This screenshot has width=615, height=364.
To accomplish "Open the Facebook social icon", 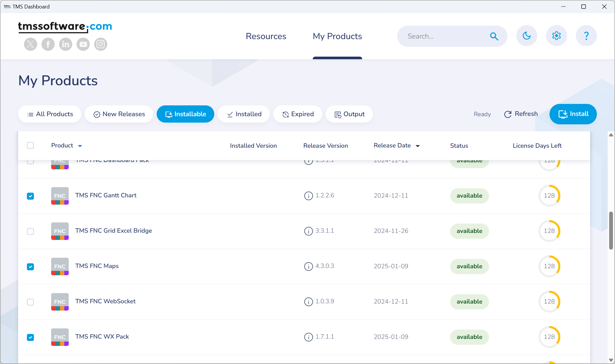I will [48, 44].
